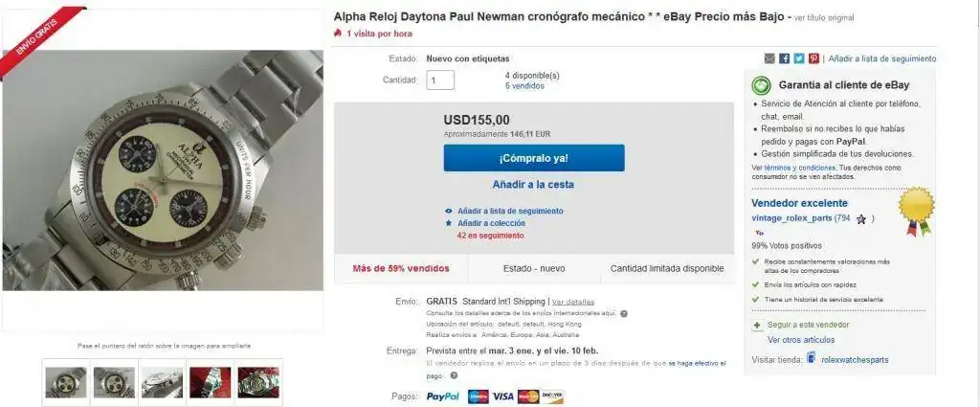
Task: Open Ver detalles shipping link
Action: [x=573, y=302]
